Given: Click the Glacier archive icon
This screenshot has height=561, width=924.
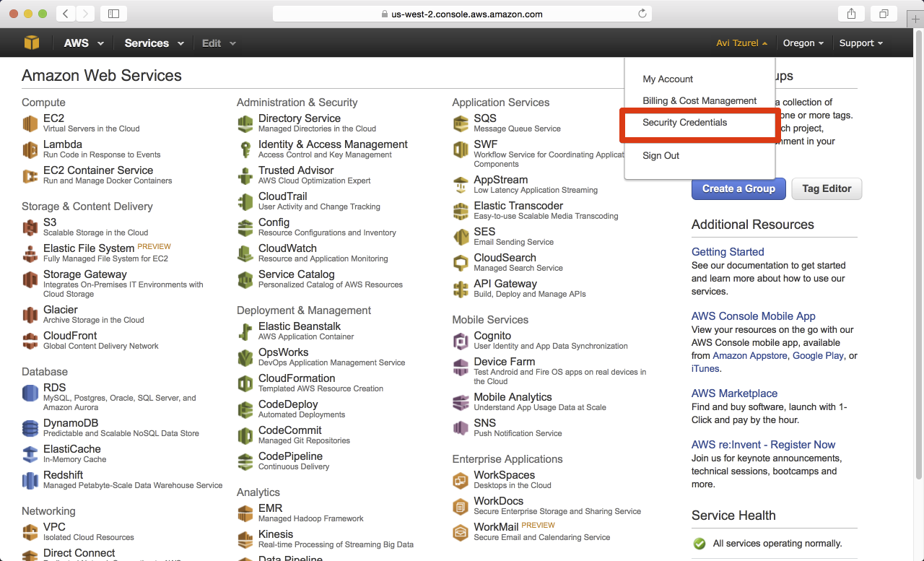Looking at the screenshot, I should coord(30,316).
